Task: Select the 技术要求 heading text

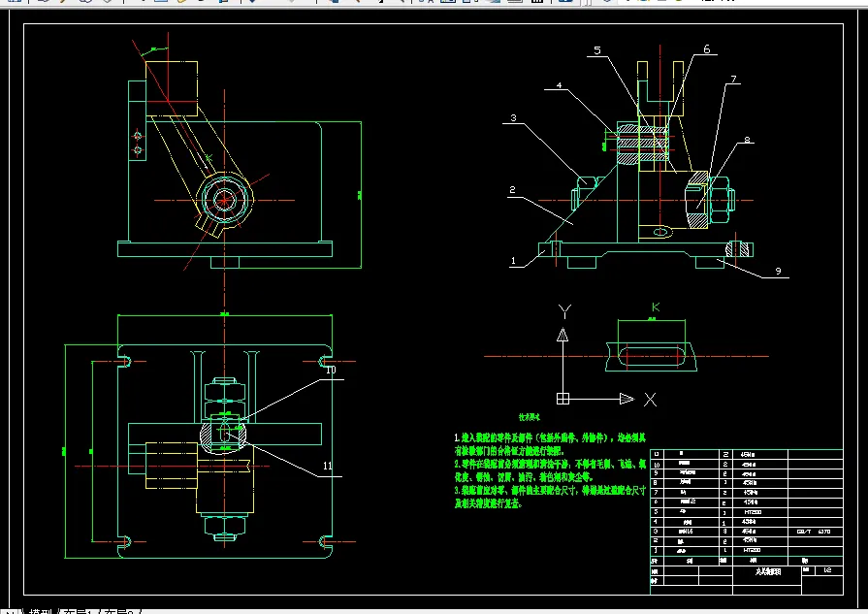Action: (x=530, y=417)
